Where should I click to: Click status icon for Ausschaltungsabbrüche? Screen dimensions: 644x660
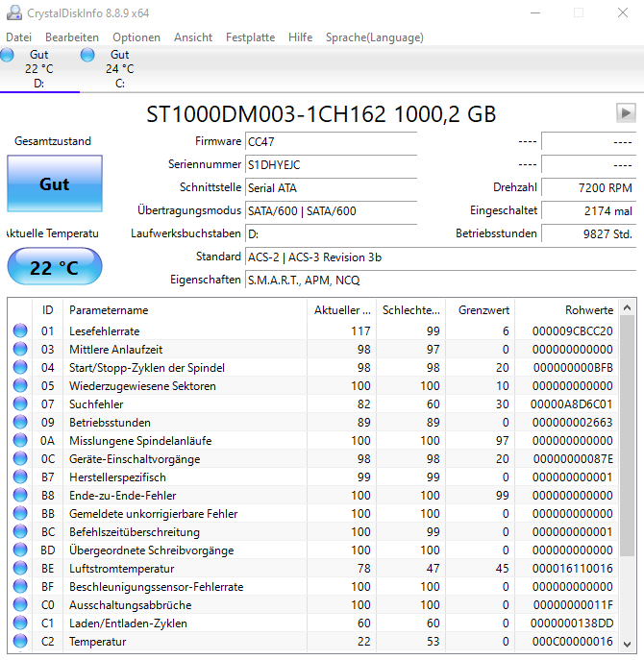click(x=20, y=605)
